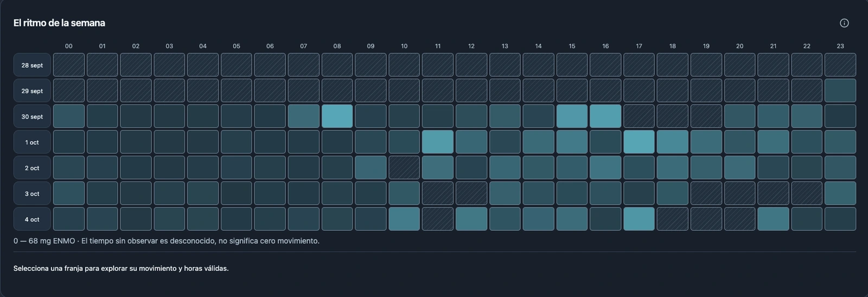Select the 28 sept 23:00 hatched cell
This screenshot has width=868, height=297.
pyautogui.click(x=840, y=65)
